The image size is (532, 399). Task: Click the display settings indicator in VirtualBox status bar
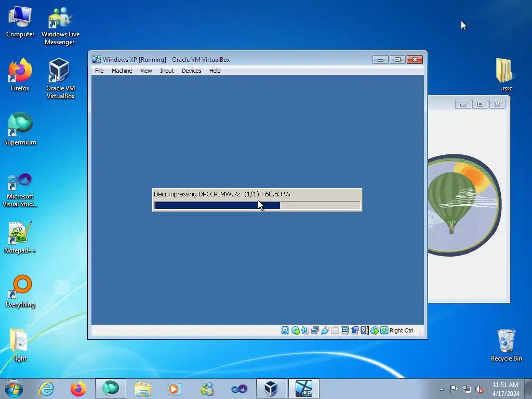pyautogui.click(x=345, y=330)
